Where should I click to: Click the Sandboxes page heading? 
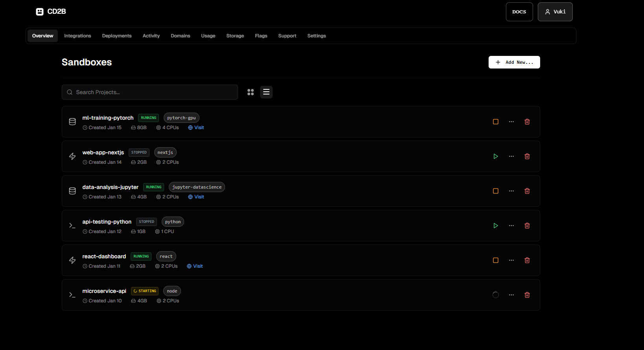coord(87,62)
